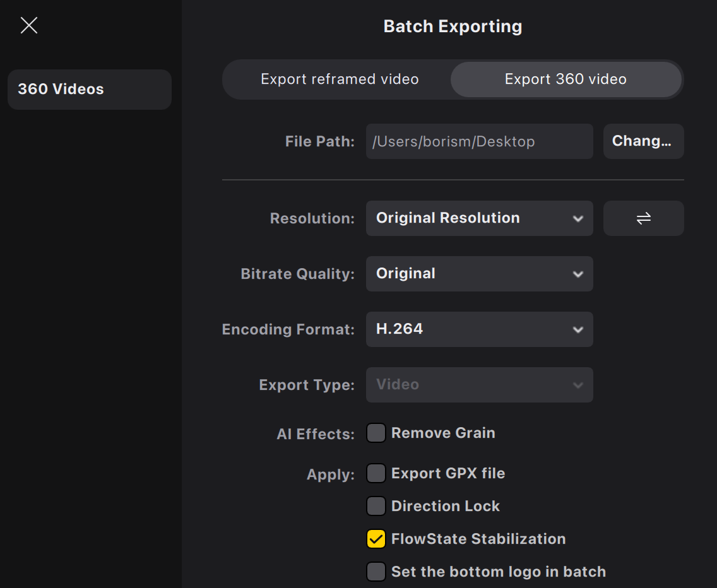This screenshot has height=588, width=717.
Task: Close the Batch Exporting dialog
Action: point(29,25)
